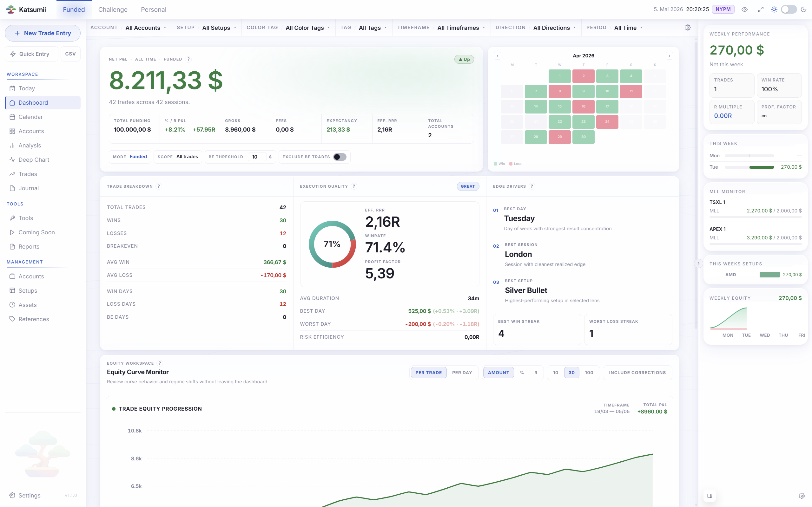Open the Setups management page
Screen dimensions: 812x507
pos(43,290)
